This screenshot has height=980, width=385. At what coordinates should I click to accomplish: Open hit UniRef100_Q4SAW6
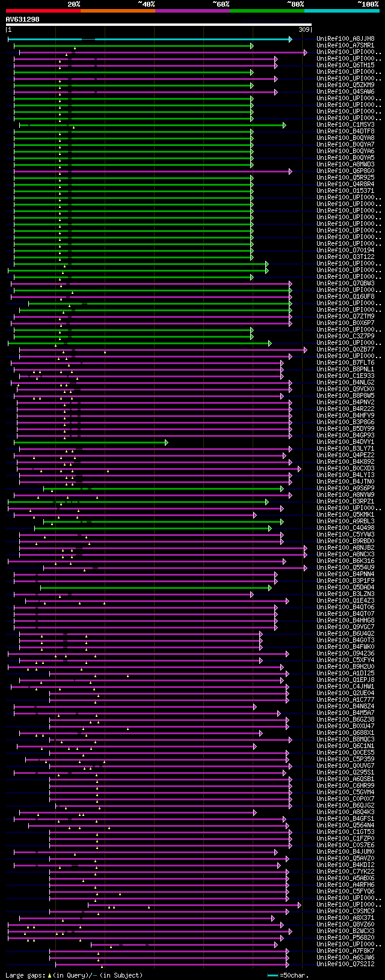pos(345,92)
